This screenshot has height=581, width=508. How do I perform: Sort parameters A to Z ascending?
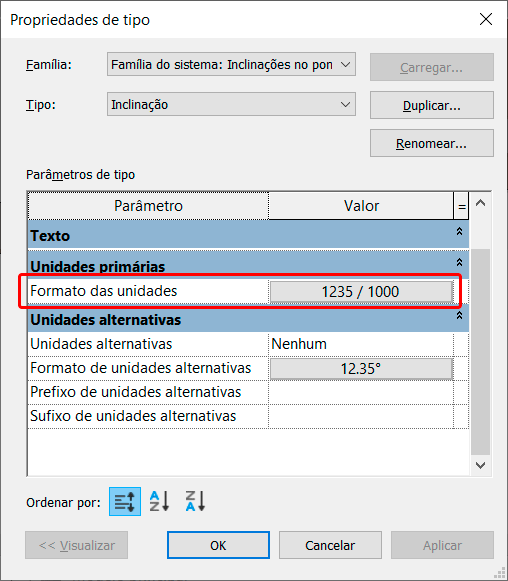click(x=160, y=501)
